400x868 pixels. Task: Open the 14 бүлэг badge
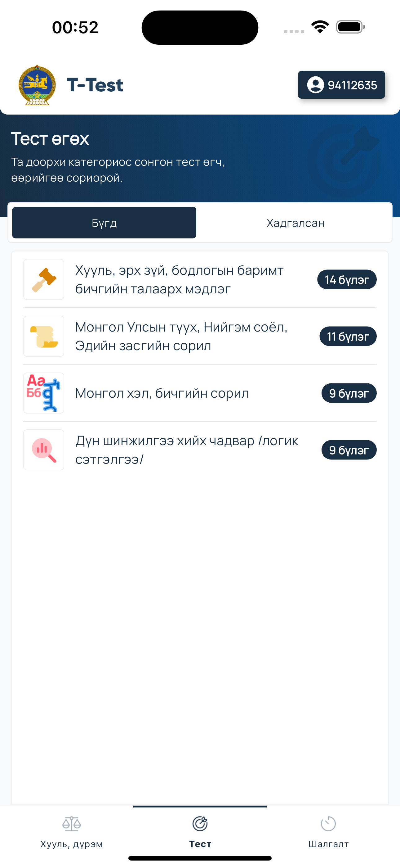[347, 279]
